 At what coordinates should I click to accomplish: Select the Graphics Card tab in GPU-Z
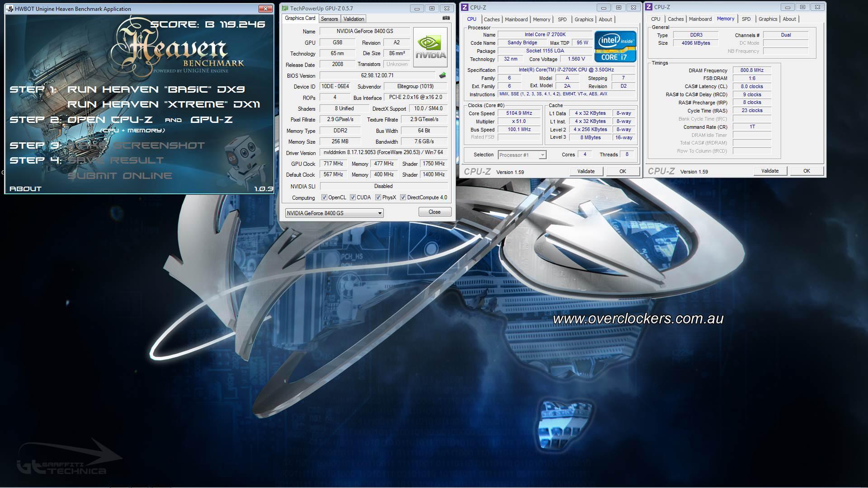[300, 18]
